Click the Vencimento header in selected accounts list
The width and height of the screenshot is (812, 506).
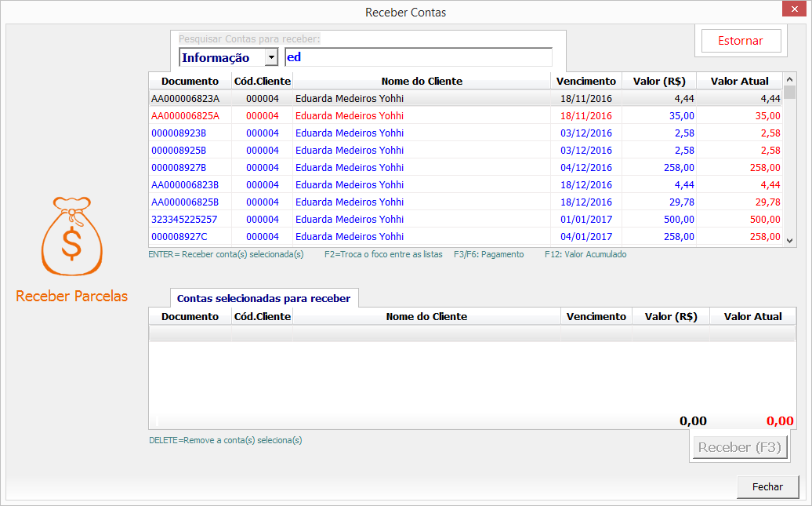coord(596,316)
